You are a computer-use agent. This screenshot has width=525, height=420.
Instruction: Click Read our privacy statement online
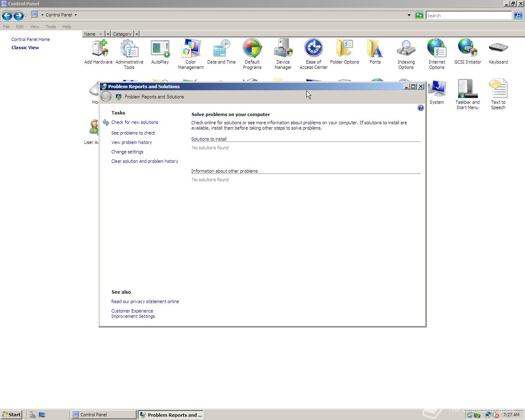(145, 301)
